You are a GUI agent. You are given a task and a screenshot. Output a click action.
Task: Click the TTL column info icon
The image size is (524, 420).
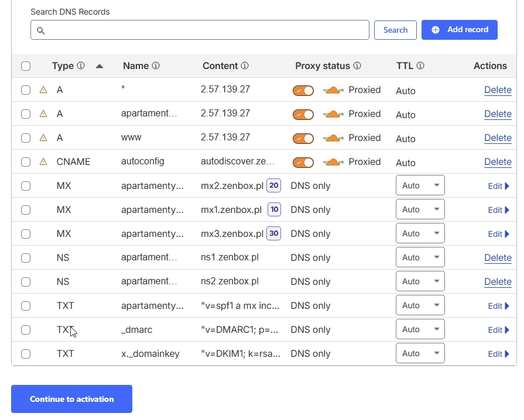pos(420,66)
